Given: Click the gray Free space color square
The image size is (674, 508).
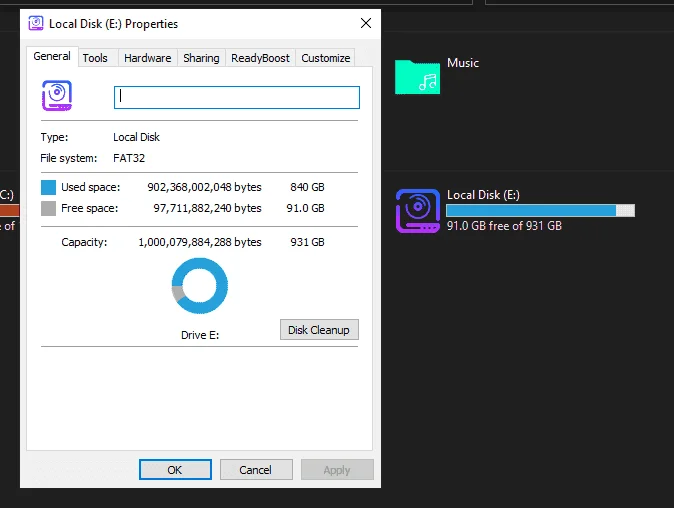Looking at the screenshot, I should pos(48,208).
